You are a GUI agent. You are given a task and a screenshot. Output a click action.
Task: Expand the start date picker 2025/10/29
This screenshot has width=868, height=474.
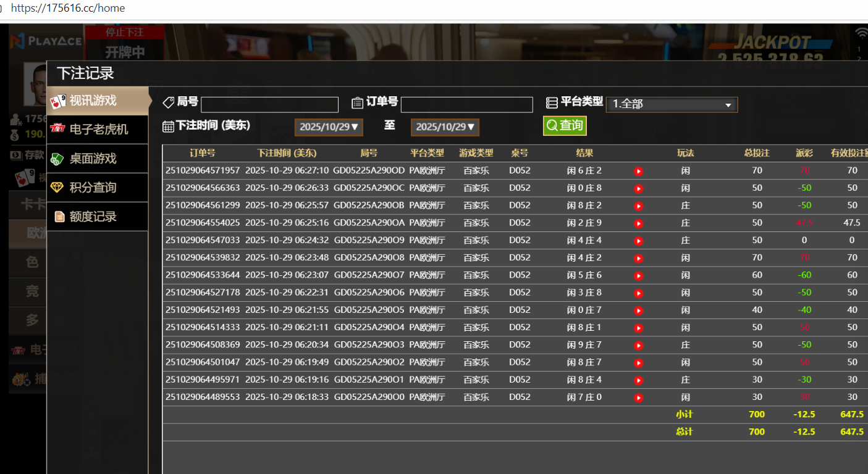pos(329,127)
